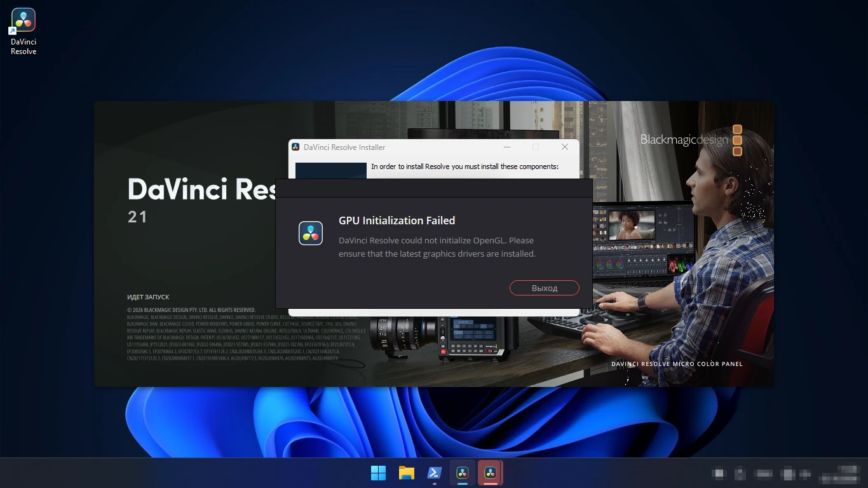This screenshot has width=868, height=488.
Task: Open the Windows Start menu
Action: pyautogui.click(x=378, y=473)
